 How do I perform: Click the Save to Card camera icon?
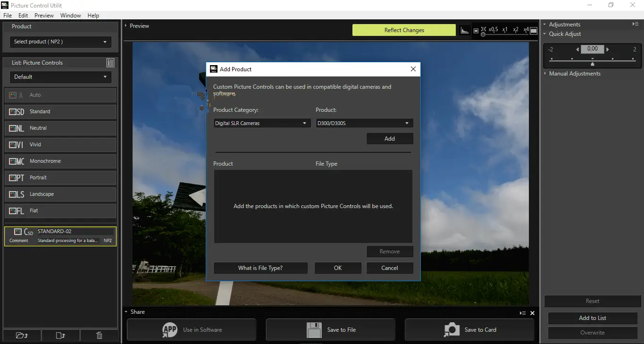click(452, 330)
